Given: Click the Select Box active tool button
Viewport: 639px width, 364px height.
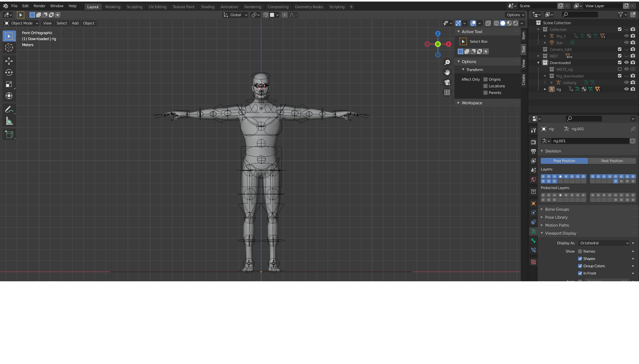Looking at the screenshot, I should point(463,41).
